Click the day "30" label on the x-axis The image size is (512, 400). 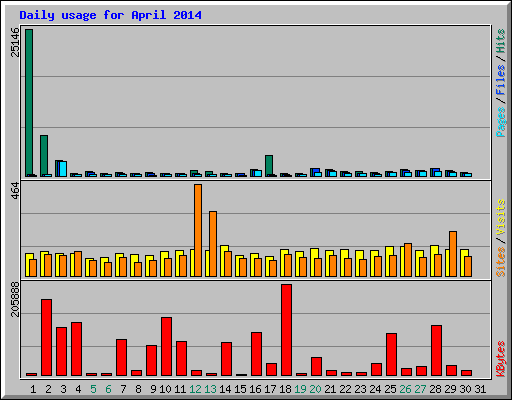[465, 389]
